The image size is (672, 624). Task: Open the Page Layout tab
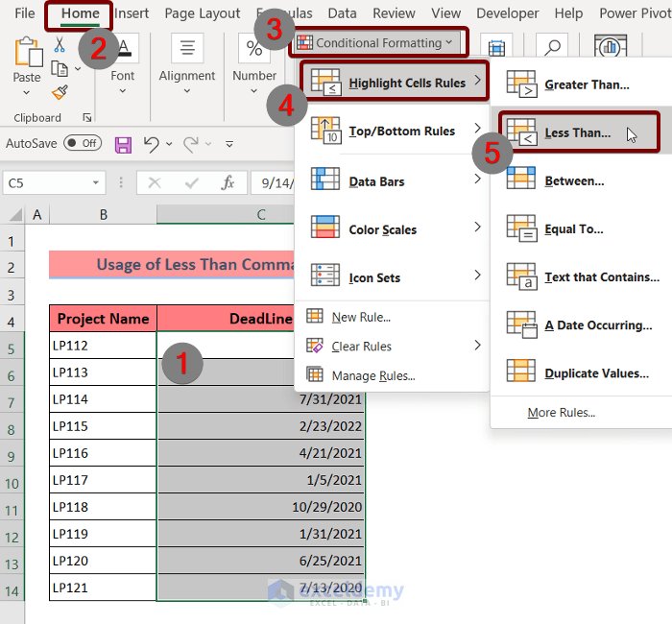203,13
